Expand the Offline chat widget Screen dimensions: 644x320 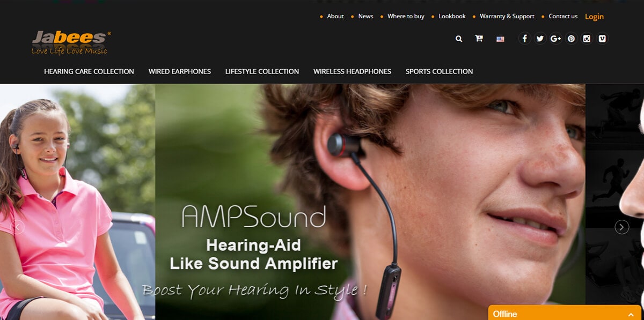565,313
